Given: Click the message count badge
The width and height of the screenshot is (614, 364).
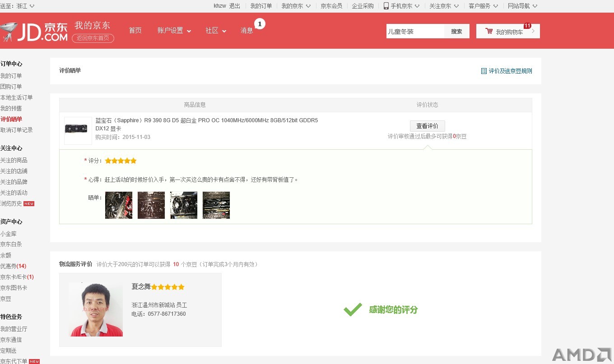Looking at the screenshot, I should (x=260, y=24).
